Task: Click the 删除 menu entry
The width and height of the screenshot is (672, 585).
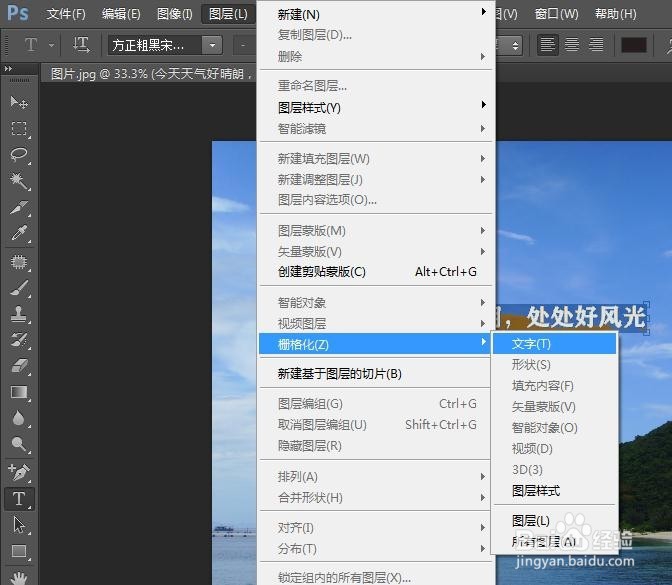Action: point(376,56)
